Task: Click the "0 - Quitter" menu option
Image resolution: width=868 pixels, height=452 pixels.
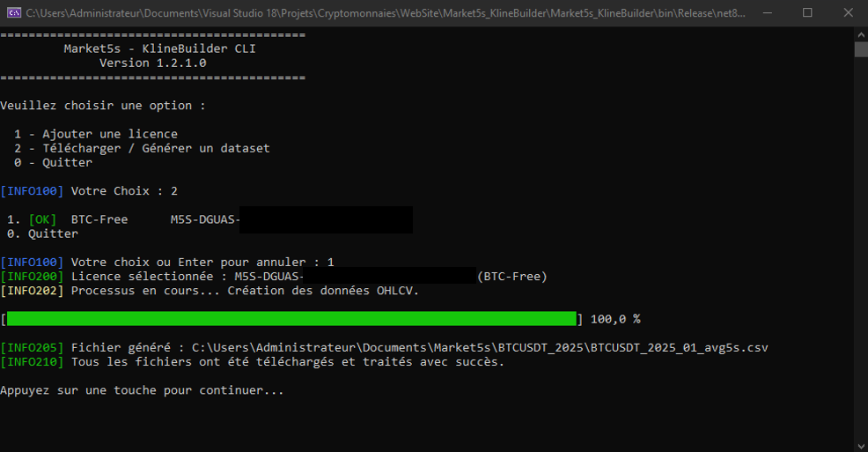Action: (53, 162)
